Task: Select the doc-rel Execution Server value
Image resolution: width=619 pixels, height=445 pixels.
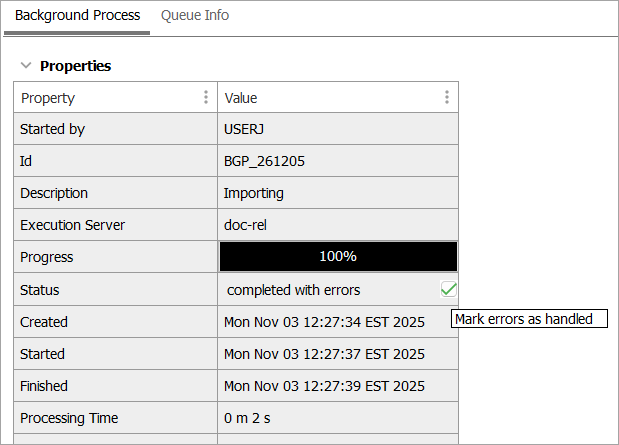Action: (246, 225)
